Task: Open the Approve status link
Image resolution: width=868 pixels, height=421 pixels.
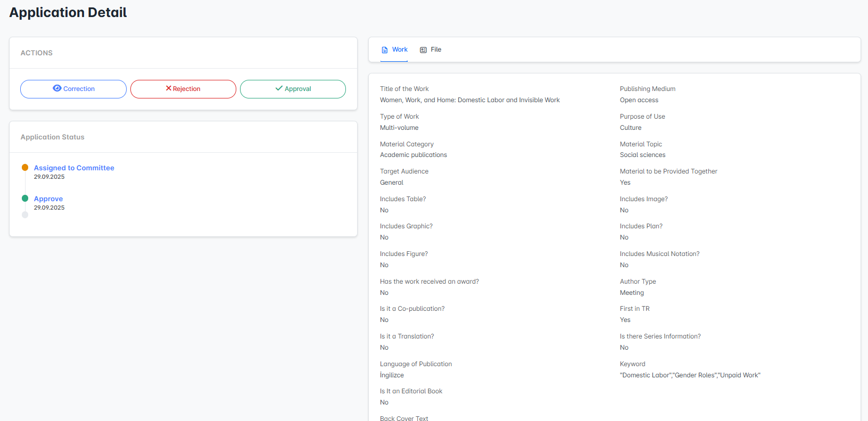Action: pyautogui.click(x=48, y=199)
